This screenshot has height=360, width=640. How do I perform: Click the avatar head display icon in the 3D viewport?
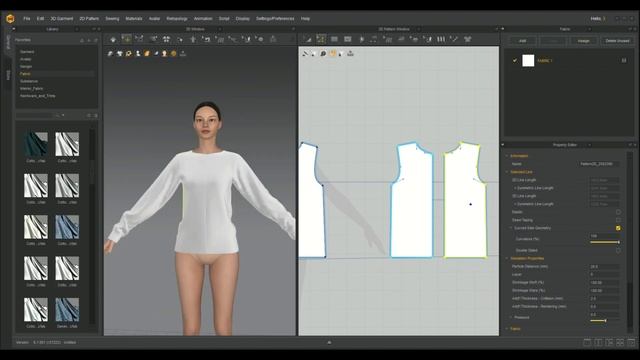tap(164, 53)
